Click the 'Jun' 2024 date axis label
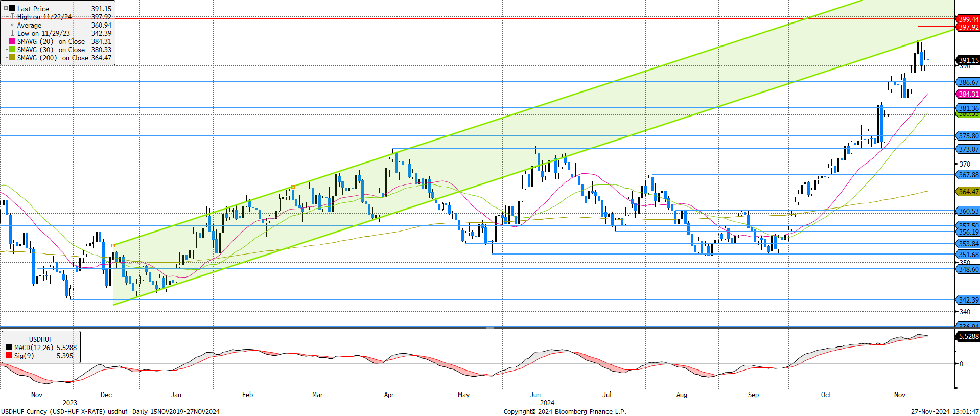 coord(535,395)
